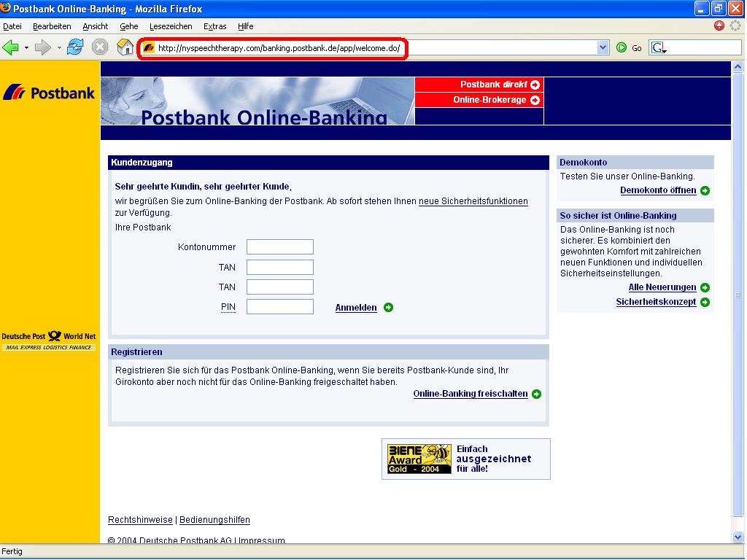The width and height of the screenshot is (747, 560).
Task: Reload the page with the Refresh icon
Action: (75, 47)
